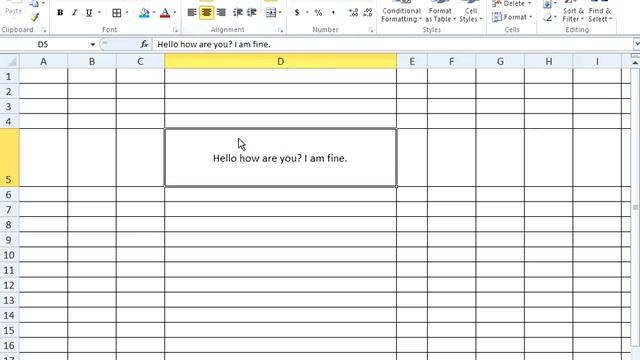Screen dimensions: 640x360
Task: Open Format cells menu
Action: (x=512, y=17)
